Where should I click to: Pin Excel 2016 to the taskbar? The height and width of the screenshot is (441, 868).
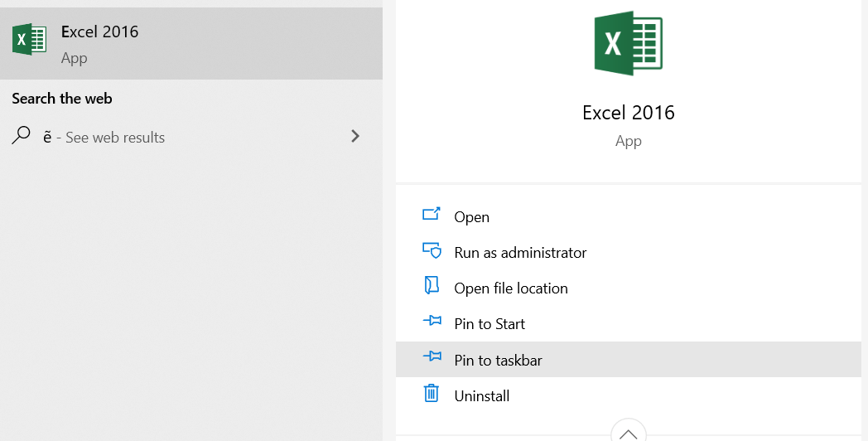[x=498, y=360]
